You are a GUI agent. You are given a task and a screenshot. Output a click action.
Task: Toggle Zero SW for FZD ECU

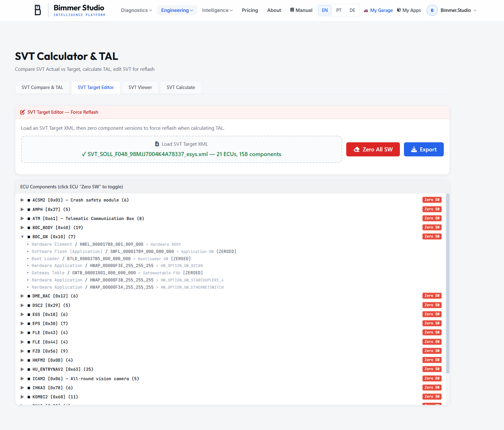tap(432, 351)
